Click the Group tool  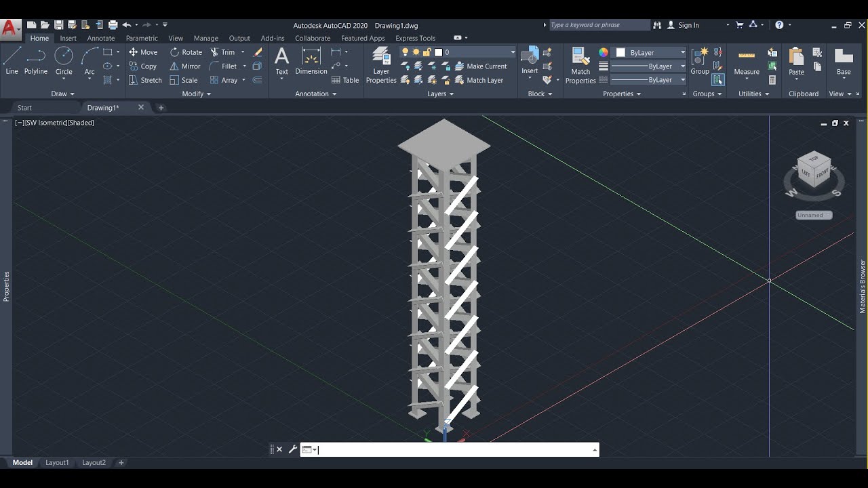pyautogui.click(x=700, y=61)
